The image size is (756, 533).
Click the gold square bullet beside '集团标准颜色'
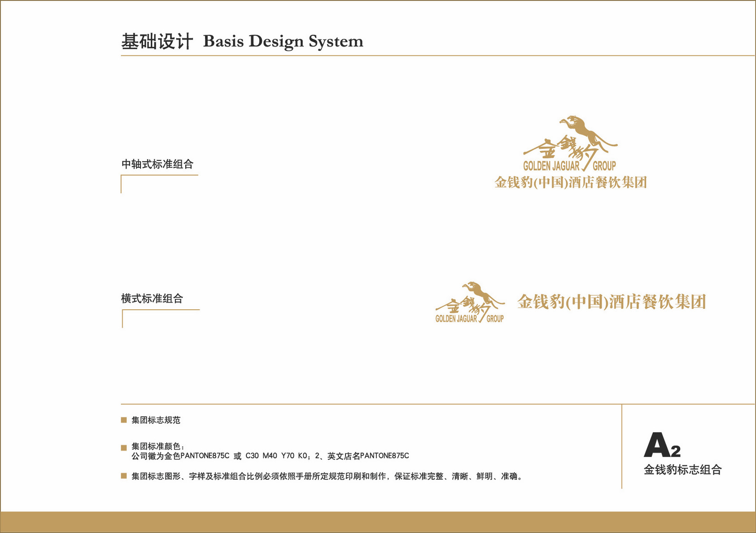pos(124,447)
